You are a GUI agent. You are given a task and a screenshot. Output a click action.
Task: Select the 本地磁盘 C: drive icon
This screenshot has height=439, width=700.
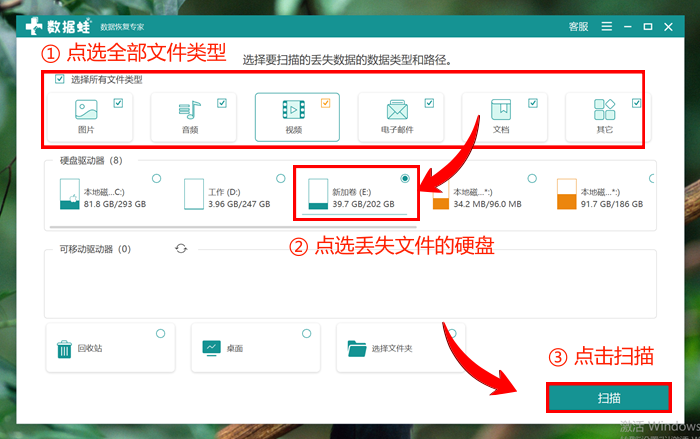tap(70, 194)
